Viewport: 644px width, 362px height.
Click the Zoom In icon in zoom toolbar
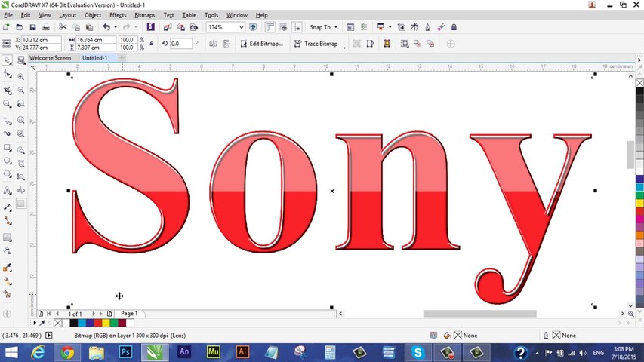pyautogui.click(x=21, y=77)
